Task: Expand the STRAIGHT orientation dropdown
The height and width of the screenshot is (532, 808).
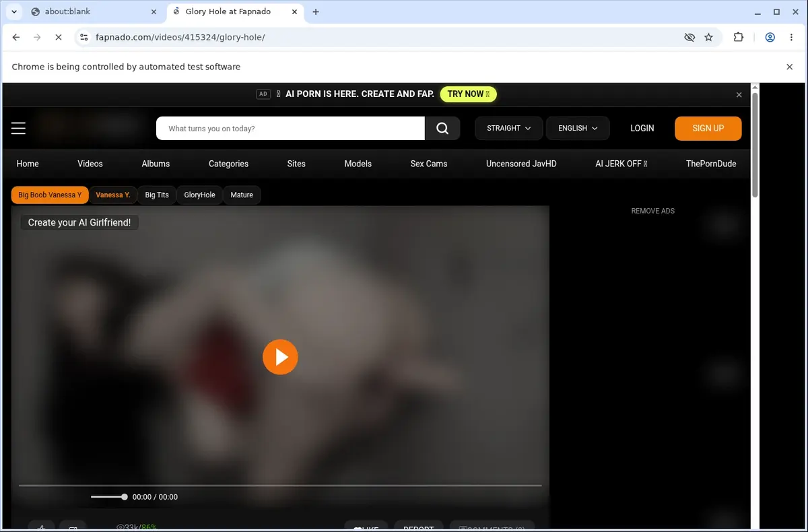Action: pos(509,128)
